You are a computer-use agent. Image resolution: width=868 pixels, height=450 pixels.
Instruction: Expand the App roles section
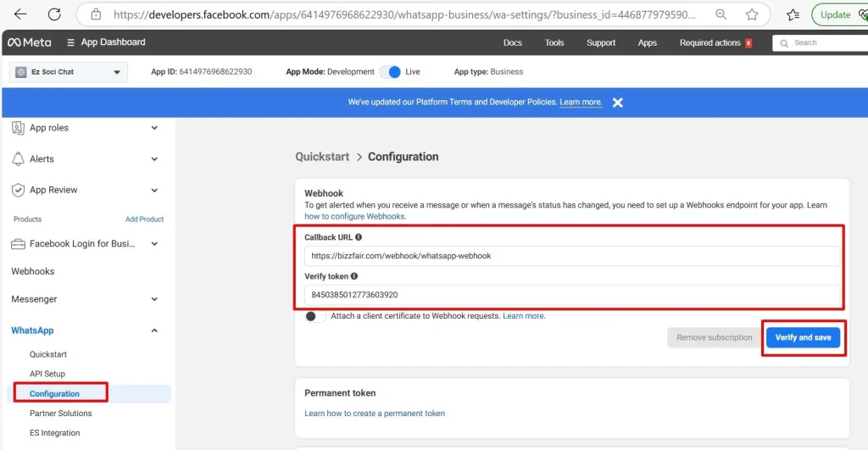pyautogui.click(x=154, y=128)
